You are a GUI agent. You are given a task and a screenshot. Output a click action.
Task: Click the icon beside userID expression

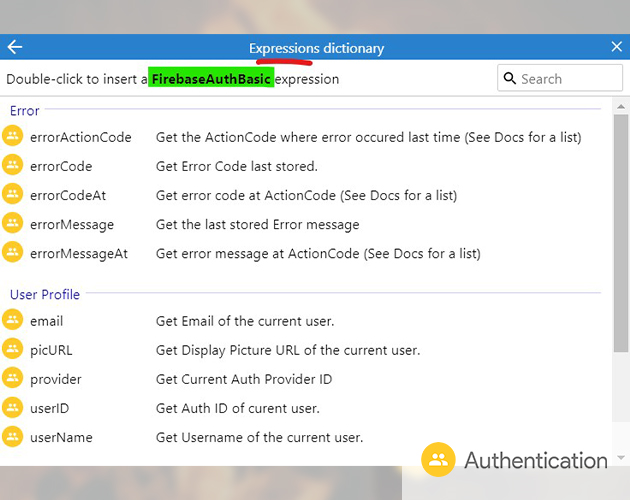point(13,408)
